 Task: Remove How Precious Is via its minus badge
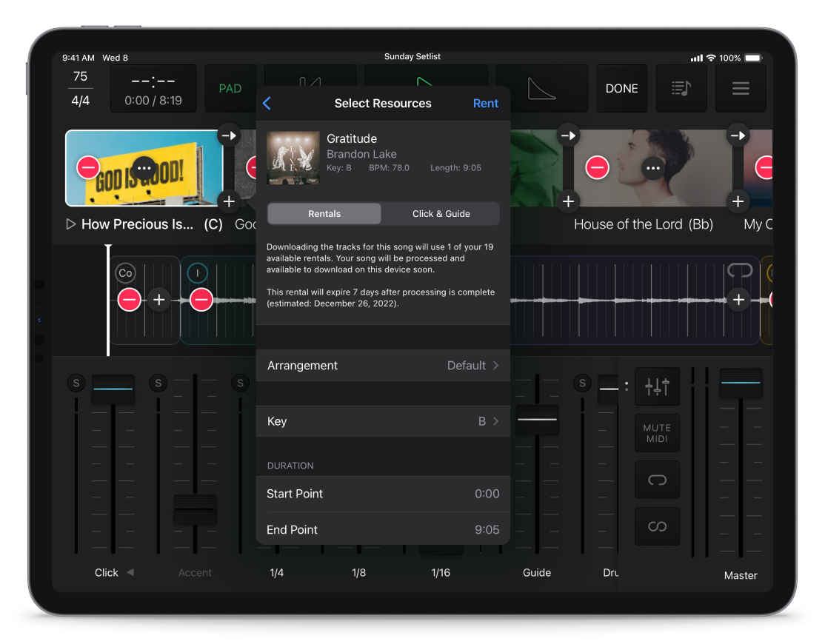[88, 168]
